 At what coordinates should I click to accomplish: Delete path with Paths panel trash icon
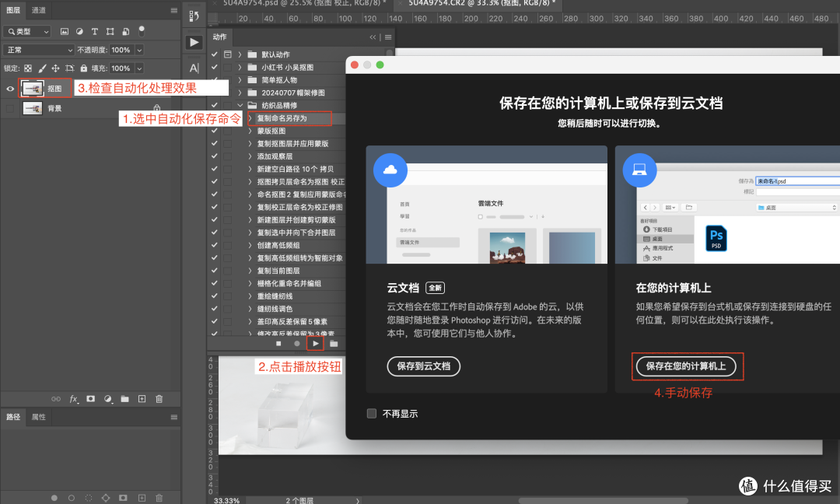[159, 498]
